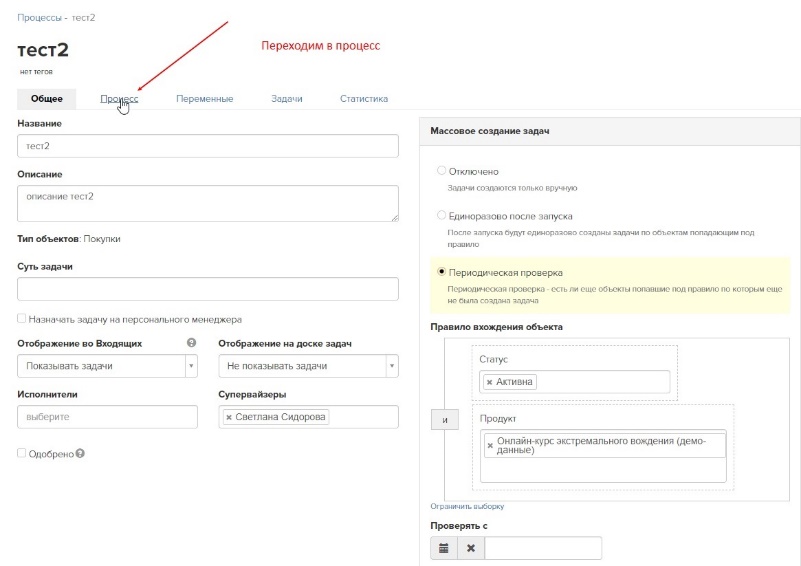Click the Суть задачи input field
This screenshot has height=566, width=801.
pyautogui.click(x=208, y=289)
